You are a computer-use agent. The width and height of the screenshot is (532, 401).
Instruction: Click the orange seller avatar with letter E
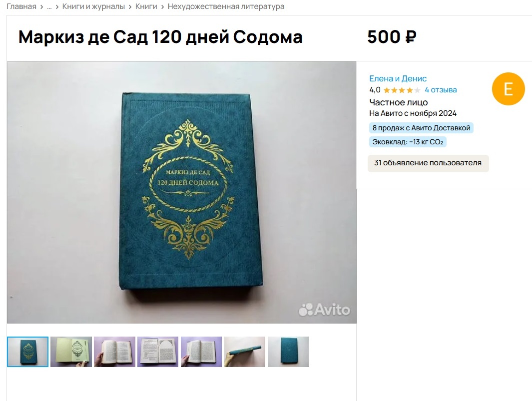click(x=508, y=89)
